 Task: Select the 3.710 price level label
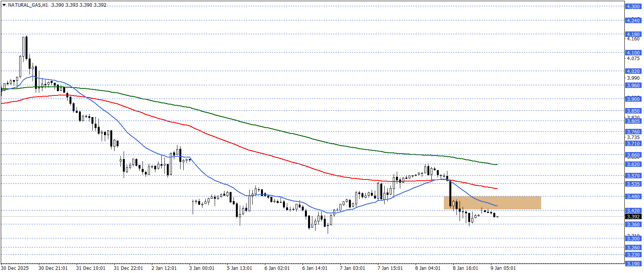[x=633, y=144]
